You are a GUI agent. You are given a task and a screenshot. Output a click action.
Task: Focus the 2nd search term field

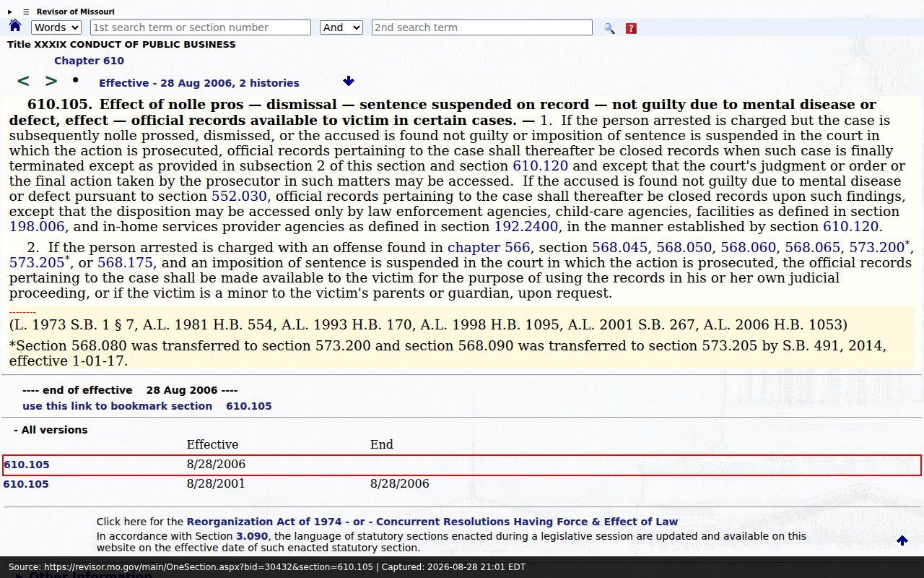(482, 27)
